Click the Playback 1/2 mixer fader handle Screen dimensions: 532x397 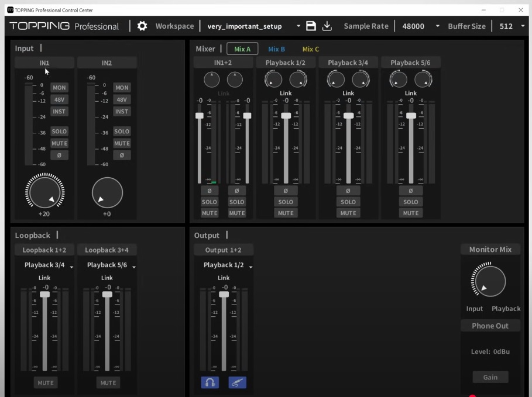286,116
